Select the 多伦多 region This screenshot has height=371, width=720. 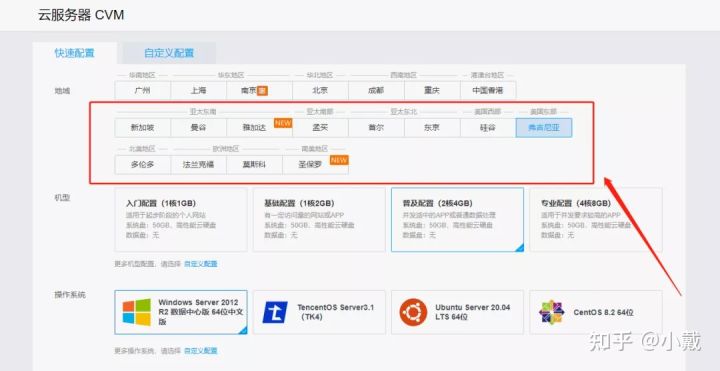click(142, 164)
